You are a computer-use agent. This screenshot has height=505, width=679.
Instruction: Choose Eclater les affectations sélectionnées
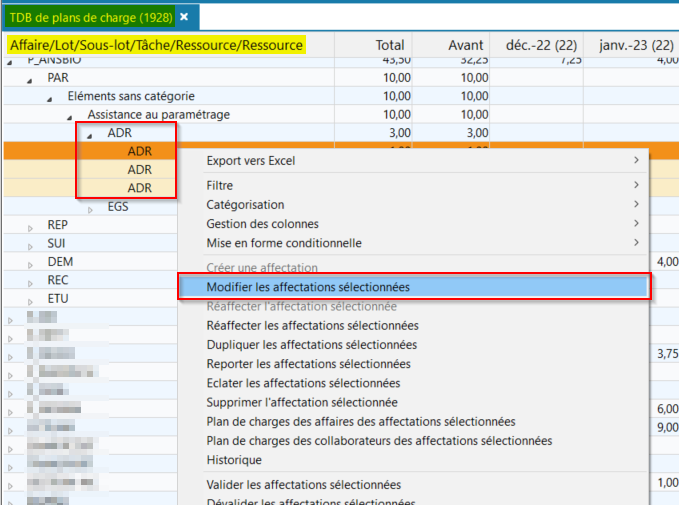[x=413, y=383]
